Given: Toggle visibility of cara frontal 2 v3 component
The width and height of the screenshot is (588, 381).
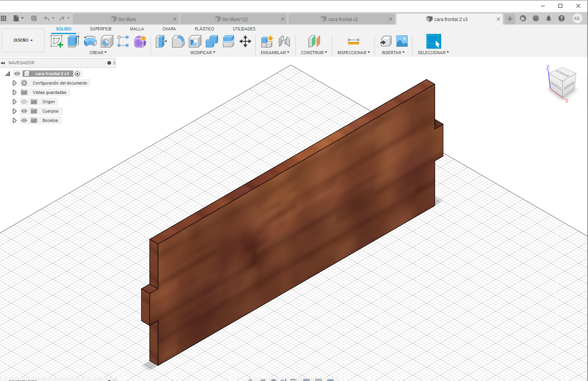Looking at the screenshot, I should [17, 74].
